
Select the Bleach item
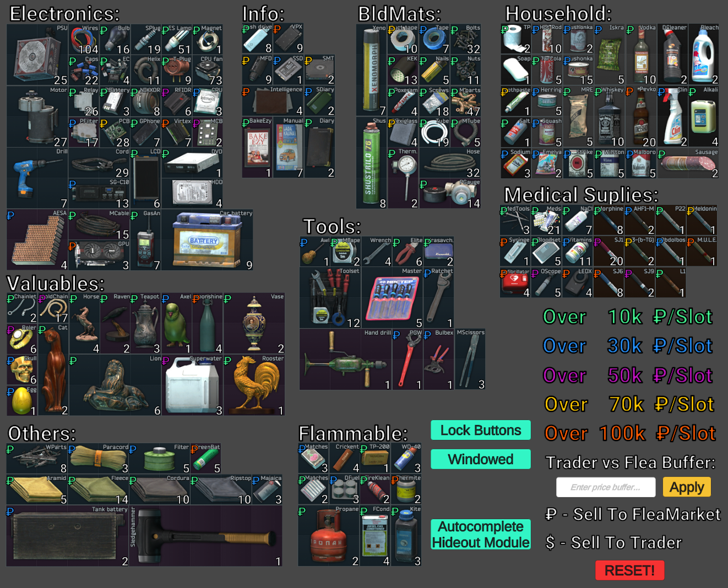[x=704, y=55]
